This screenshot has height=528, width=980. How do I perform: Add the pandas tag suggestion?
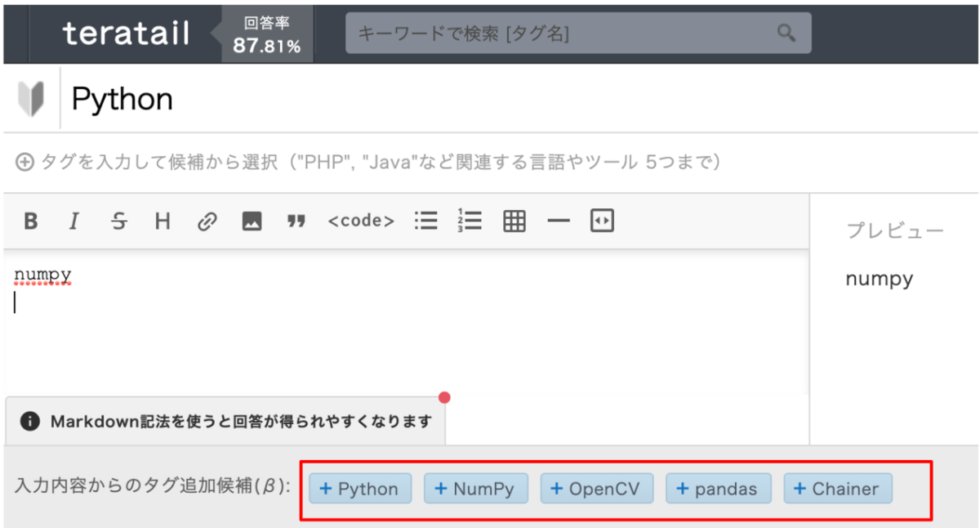[x=719, y=489]
